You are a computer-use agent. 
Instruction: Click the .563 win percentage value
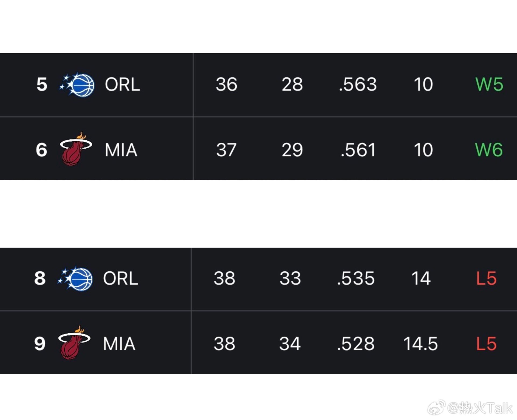(358, 85)
